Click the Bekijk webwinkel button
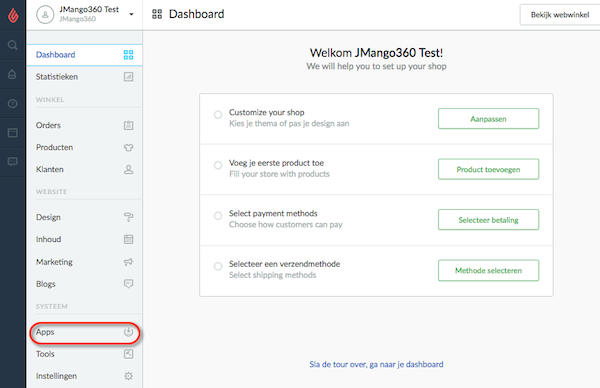Viewport: 600px width, 388px height. (x=560, y=15)
